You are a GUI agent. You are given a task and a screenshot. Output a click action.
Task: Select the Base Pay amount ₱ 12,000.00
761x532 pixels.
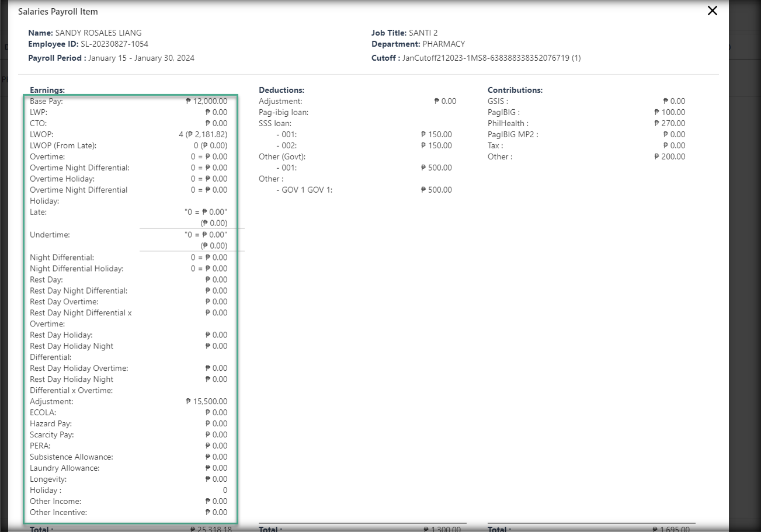[207, 101]
